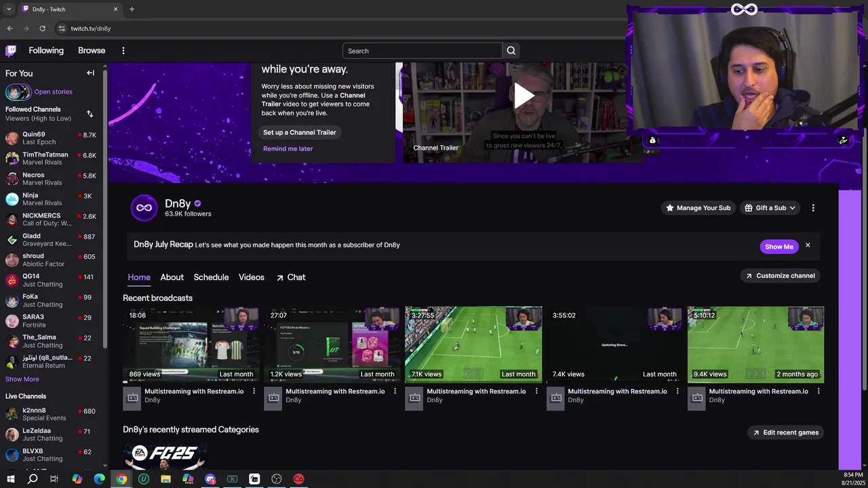Close the Dn8y - Twitch browser tab
The width and height of the screenshot is (868, 488).
[x=115, y=9]
